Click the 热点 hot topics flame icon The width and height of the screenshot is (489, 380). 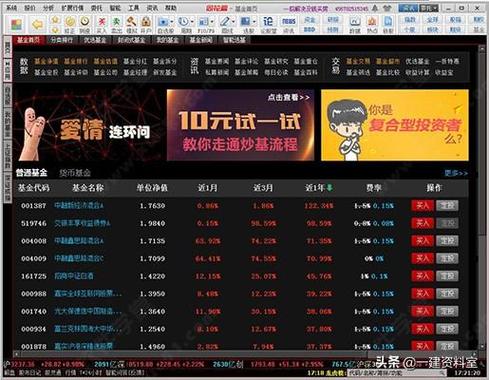[x=372, y=25]
